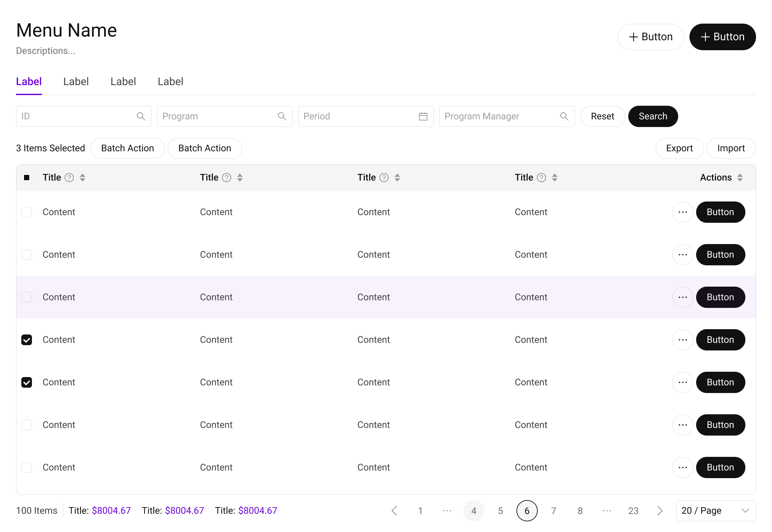
Task: Click the Export button
Action: [679, 148]
